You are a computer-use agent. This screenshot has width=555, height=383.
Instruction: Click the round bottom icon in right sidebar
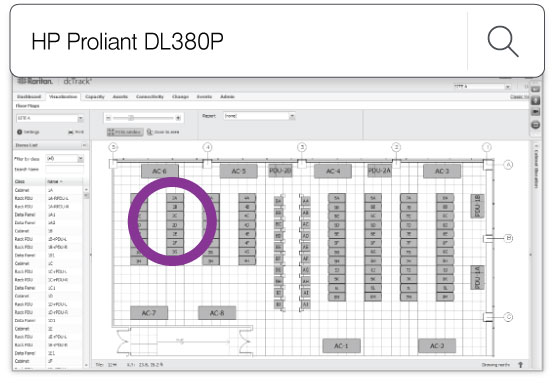click(535, 125)
